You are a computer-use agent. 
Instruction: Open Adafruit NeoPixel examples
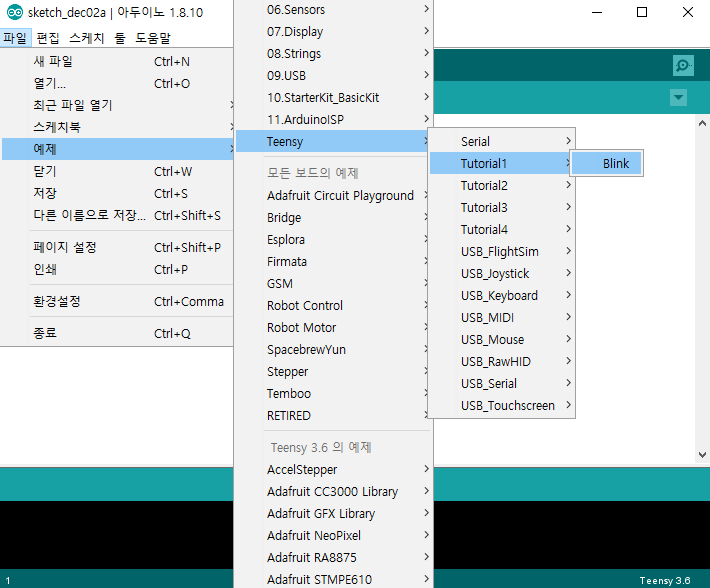tap(333, 535)
